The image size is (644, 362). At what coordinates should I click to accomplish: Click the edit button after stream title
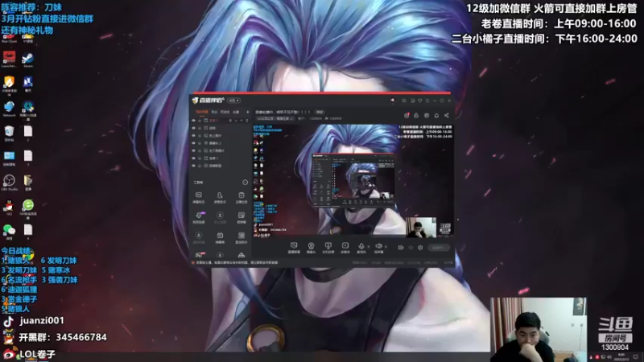click(x=320, y=112)
